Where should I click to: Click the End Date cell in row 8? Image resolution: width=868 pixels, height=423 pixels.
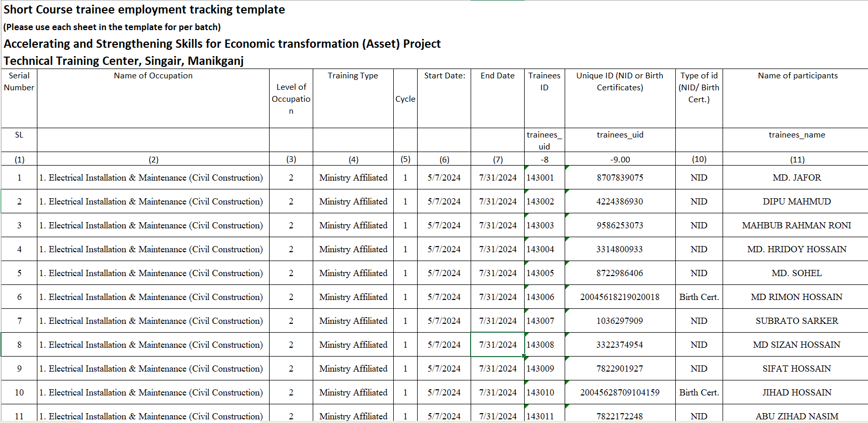coord(497,345)
